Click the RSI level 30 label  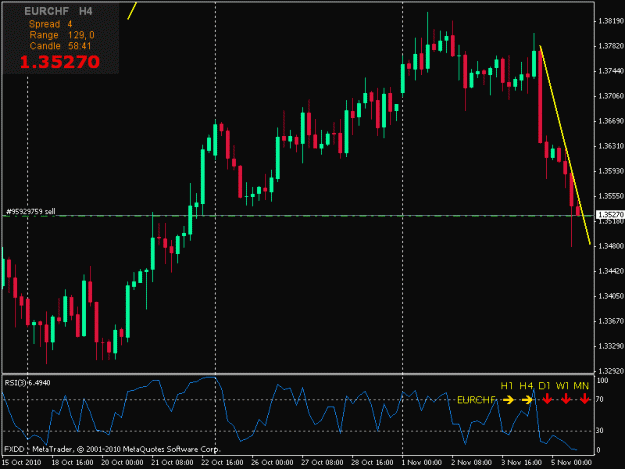click(600, 431)
